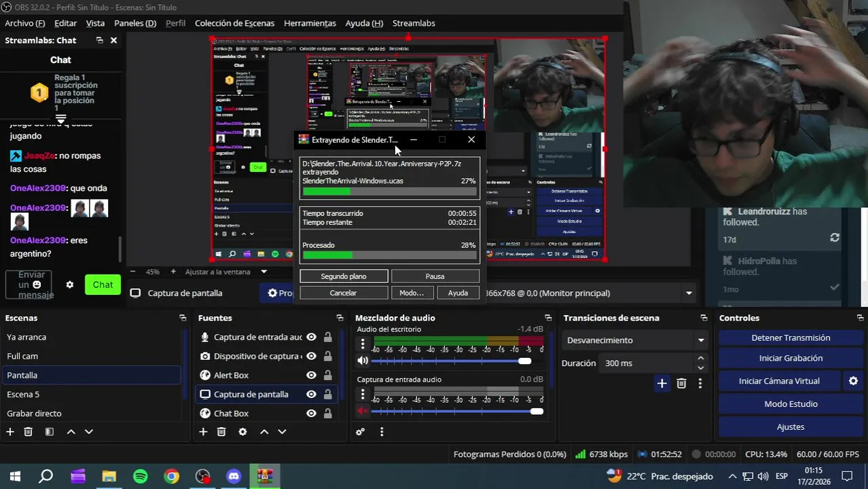Screen dimensions: 868x489
Task: Open OBS Ajustes button
Action: click(791, 427)
